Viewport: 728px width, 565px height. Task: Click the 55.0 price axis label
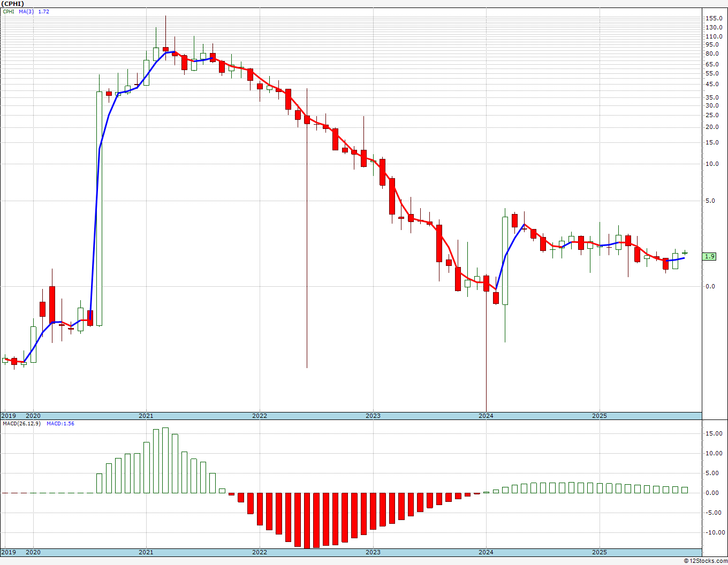click(712, 73)
